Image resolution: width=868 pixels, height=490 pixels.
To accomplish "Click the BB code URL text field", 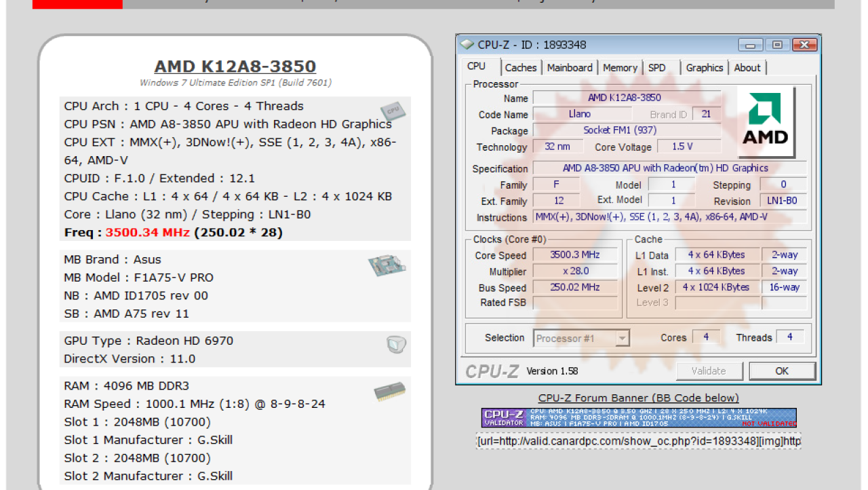I will 639,441.
